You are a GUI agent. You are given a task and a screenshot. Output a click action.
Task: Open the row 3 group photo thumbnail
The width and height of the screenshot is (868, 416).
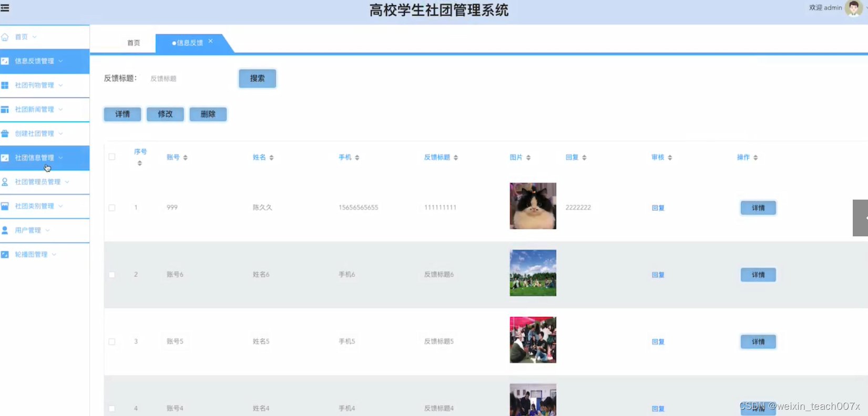tap(533, 340)
